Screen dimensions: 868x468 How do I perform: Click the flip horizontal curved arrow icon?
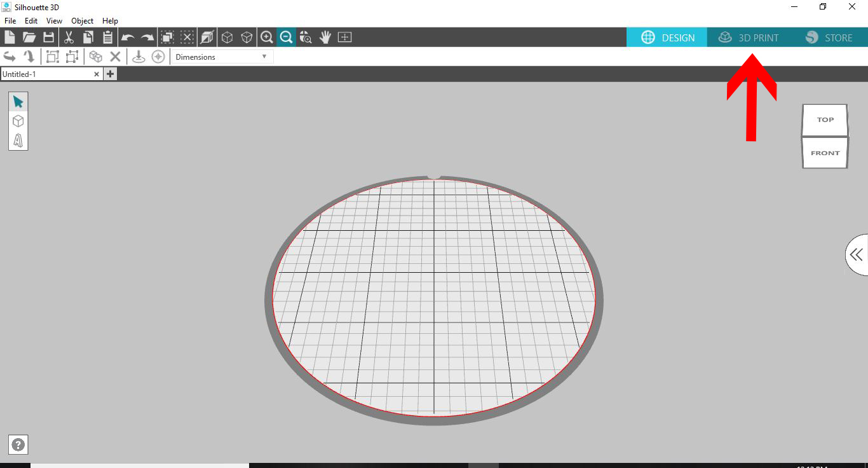(x=10, y=57)
